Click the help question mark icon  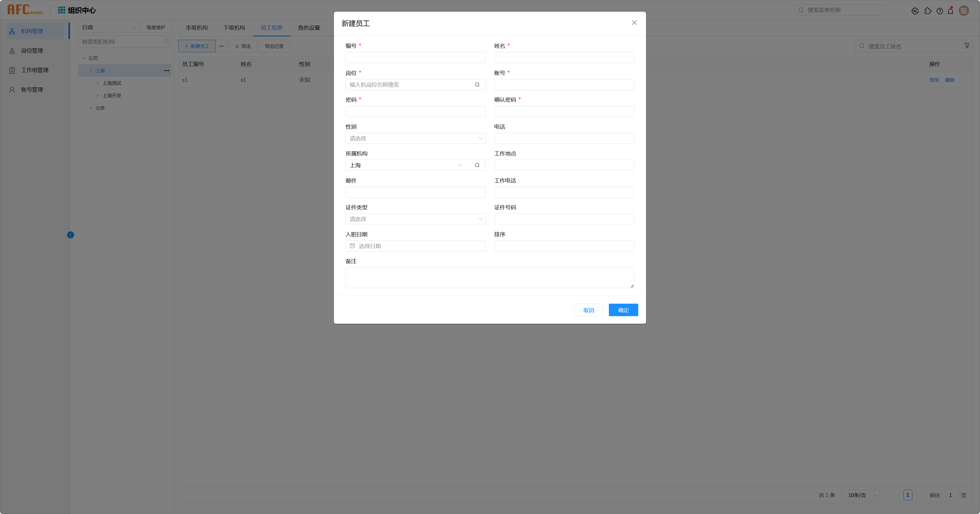pos(940,11)
